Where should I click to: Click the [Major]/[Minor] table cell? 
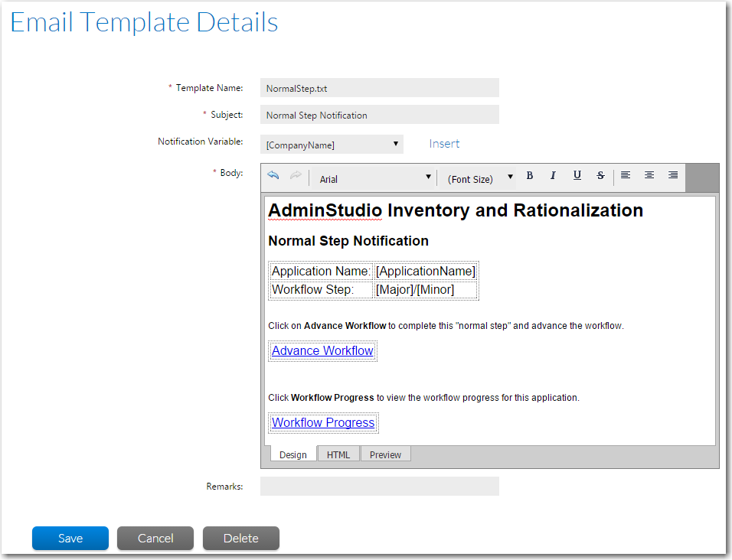point(426,289)
